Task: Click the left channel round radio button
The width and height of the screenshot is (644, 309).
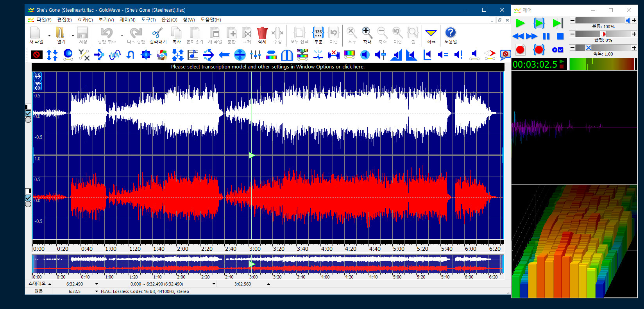Action: click(x=28, y=120)
